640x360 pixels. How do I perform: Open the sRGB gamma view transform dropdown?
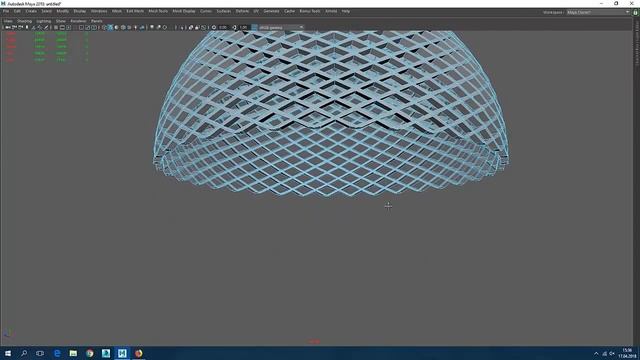click(x=282, y=27)
